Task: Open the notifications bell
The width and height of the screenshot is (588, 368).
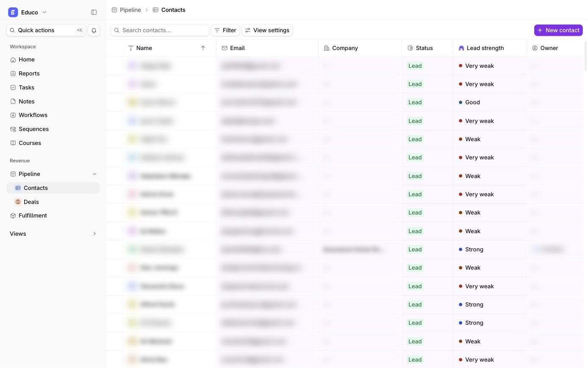Action: click(x=94, y=30)
